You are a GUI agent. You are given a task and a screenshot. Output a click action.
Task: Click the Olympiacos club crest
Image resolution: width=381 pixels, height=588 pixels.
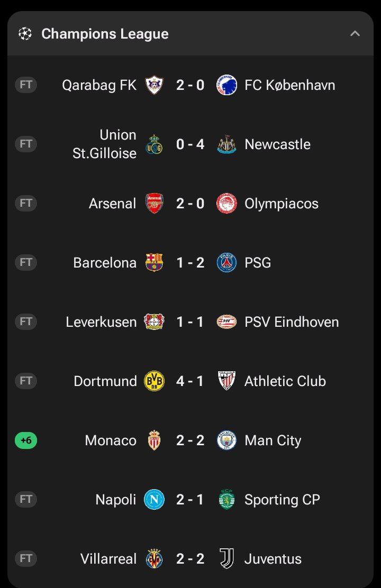[x=226, y=204]
